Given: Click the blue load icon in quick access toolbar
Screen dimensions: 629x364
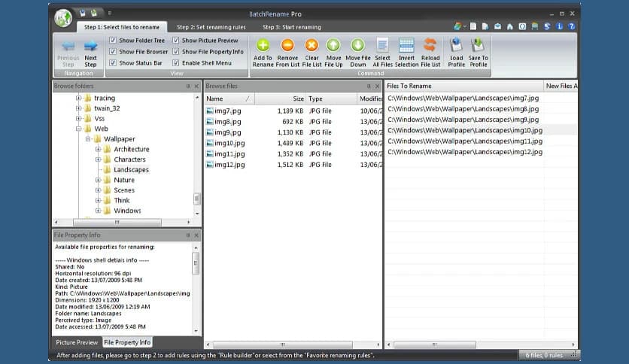Looking at the screenshot, I should [x=82, y=14].
